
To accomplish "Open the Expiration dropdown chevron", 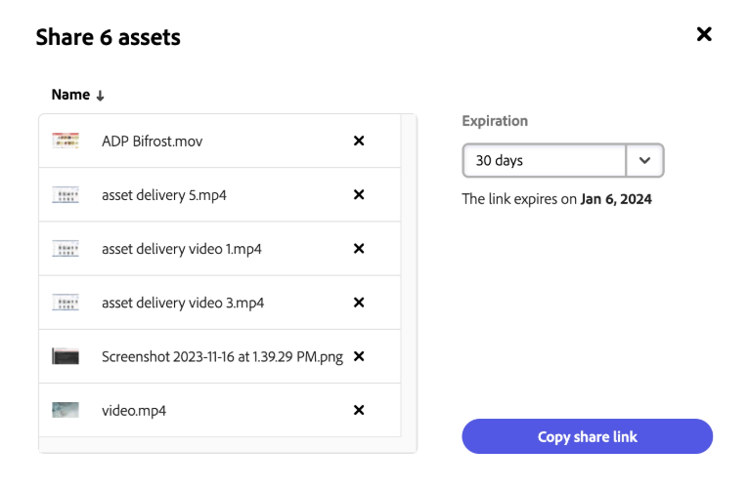I will (645, 160).
